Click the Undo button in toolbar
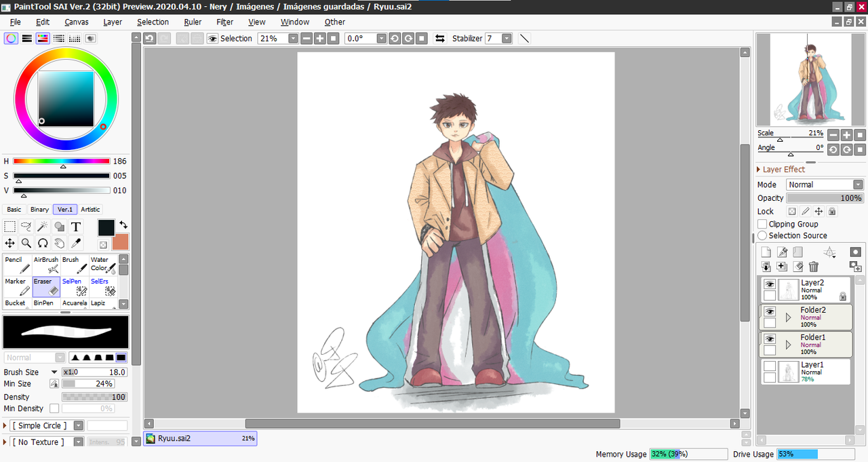 point(150,39)
